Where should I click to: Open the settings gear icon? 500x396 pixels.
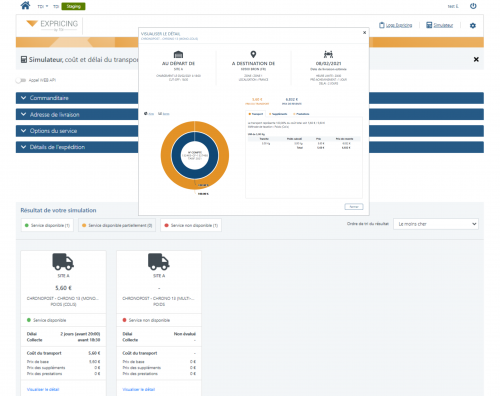tap(473, 25)
